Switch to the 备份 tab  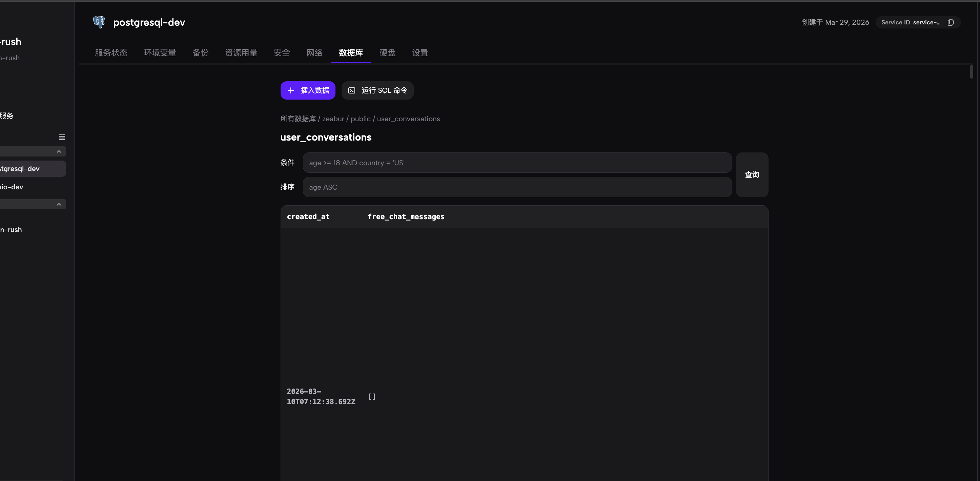coord(201,53)
